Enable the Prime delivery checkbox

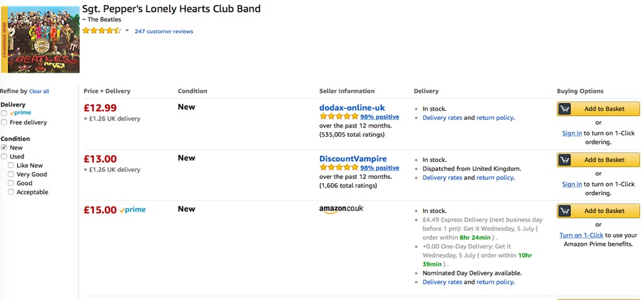click(4, 113)
